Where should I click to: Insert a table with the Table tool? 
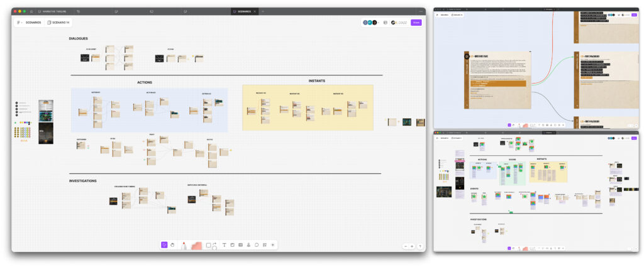240,245
